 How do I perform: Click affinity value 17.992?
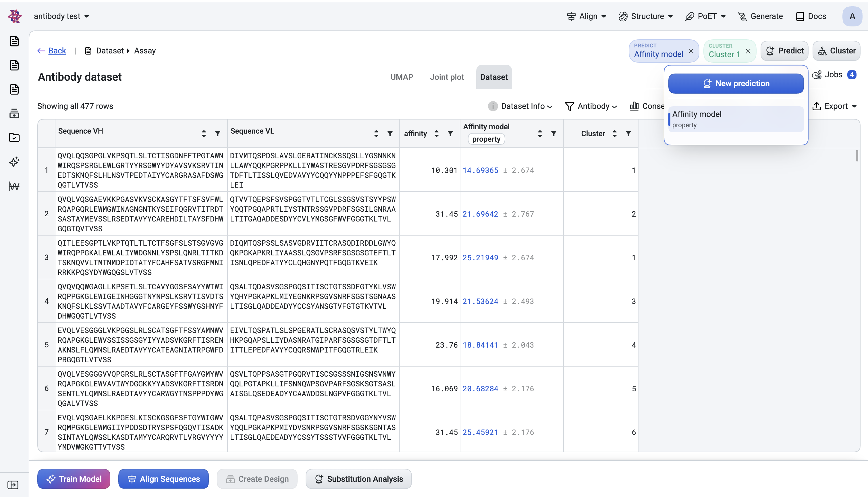[444, 258]
